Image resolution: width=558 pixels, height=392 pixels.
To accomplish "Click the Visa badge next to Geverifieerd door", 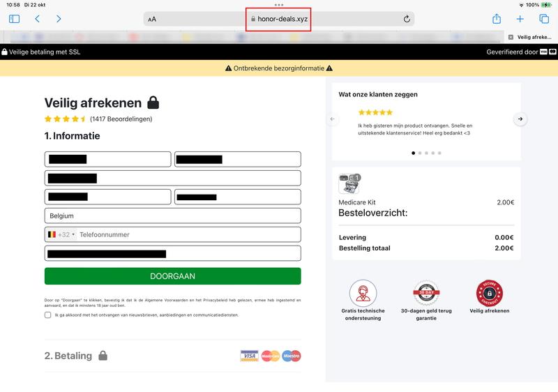I will (x=543, y=52).
